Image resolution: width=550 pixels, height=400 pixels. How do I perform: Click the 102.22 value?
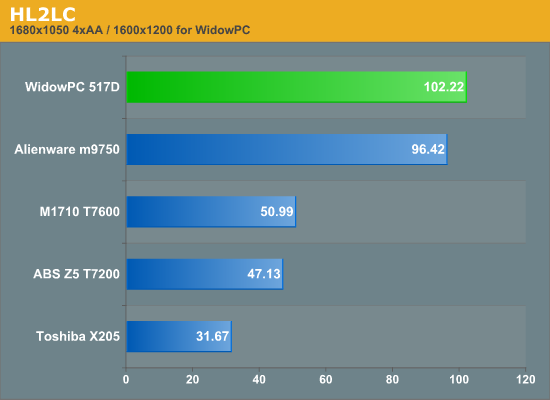444,87
